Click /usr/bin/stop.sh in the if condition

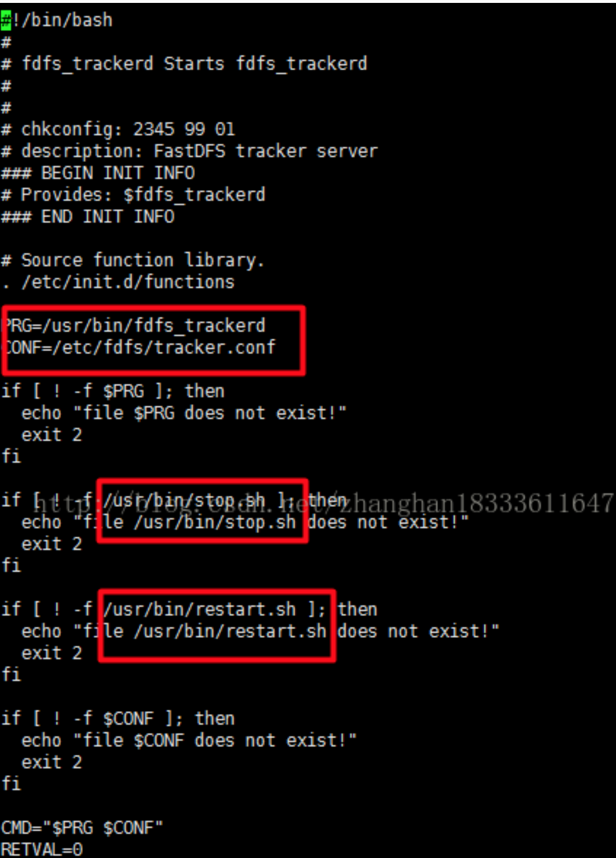(184, 501)
